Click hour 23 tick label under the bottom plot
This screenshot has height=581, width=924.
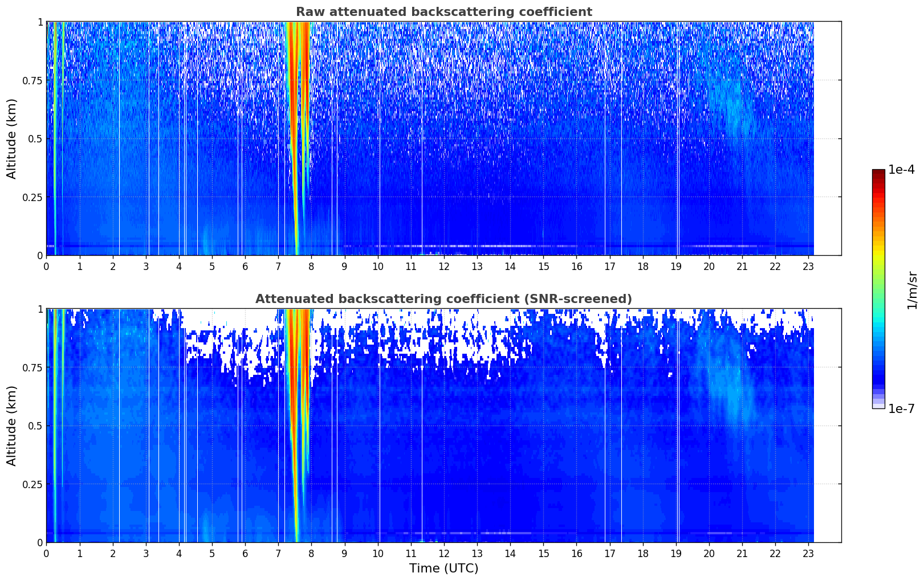(808, 554)
